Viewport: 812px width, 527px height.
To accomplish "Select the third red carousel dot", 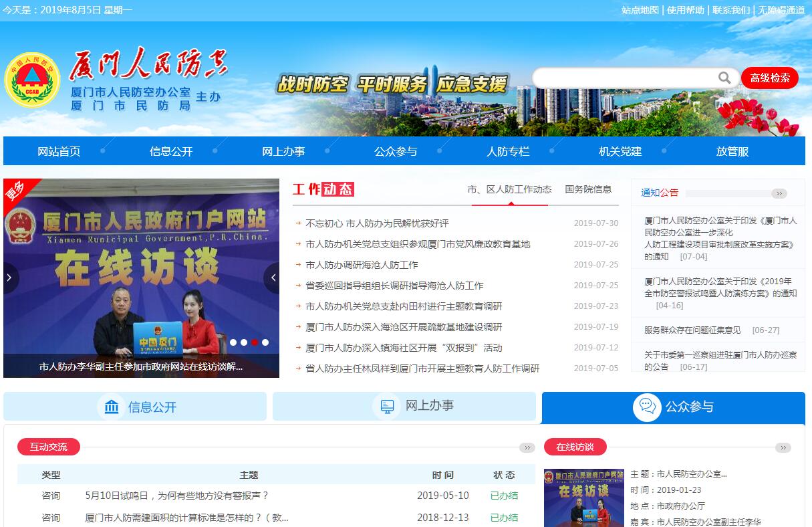I will point(255,342).
